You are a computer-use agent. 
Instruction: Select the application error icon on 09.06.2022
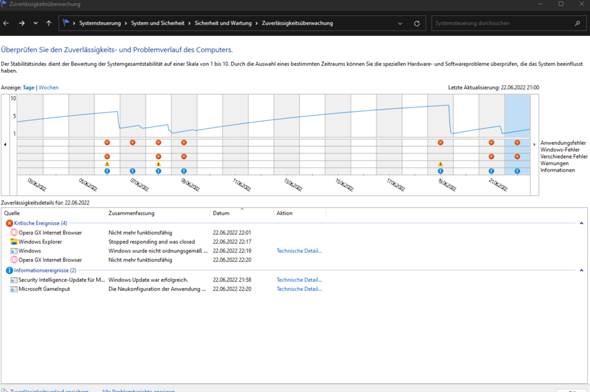184,143
